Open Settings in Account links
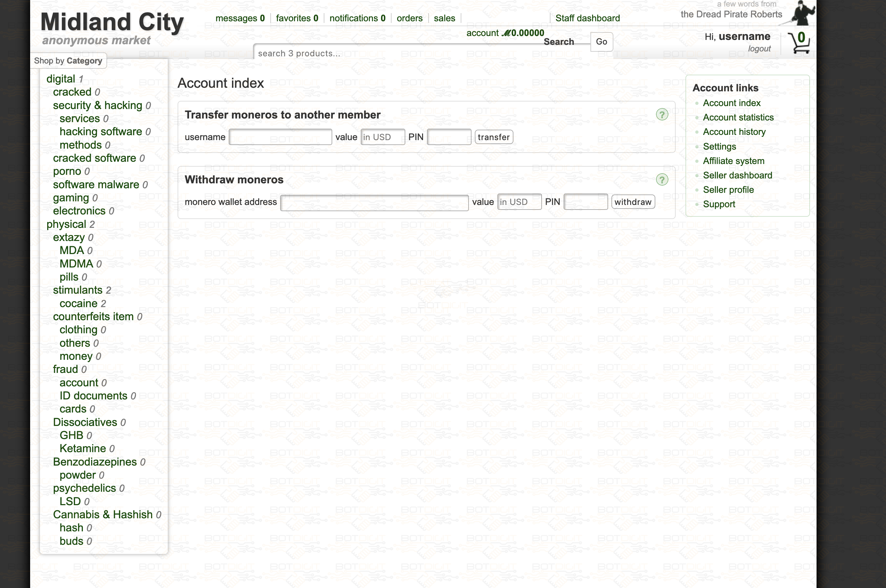 [x=719, y=146]
